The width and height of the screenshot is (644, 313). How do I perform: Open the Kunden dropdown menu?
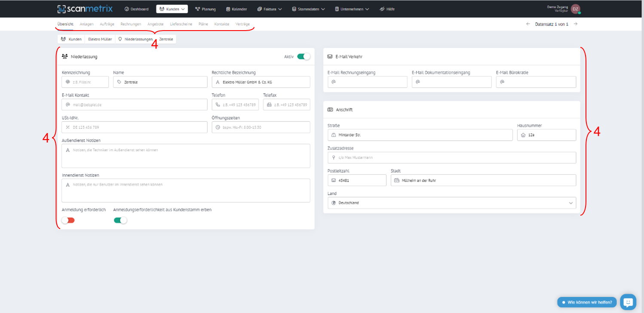(172, 9)
